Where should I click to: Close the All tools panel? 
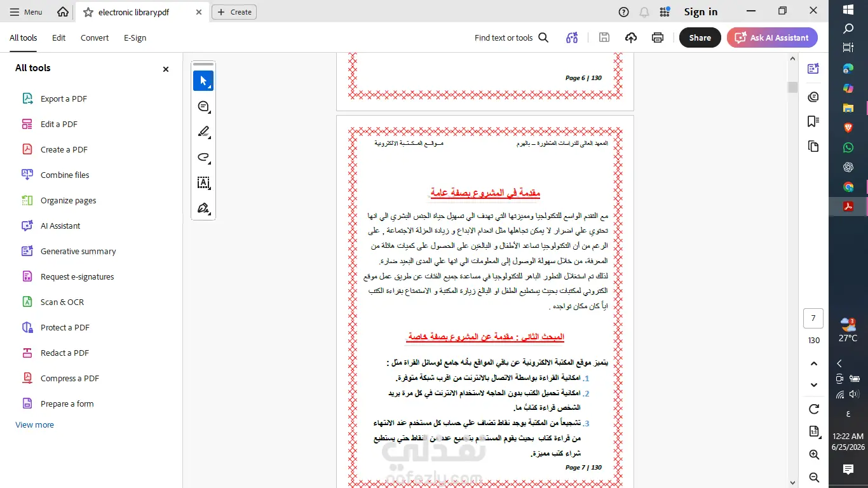pyautogui.click(x=166, y=69)
